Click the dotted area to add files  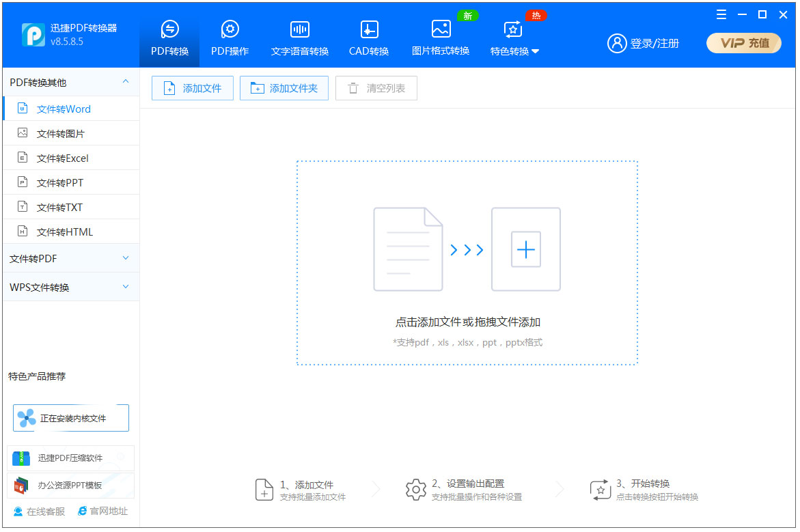pyautogui.click(x=467, y=263)
